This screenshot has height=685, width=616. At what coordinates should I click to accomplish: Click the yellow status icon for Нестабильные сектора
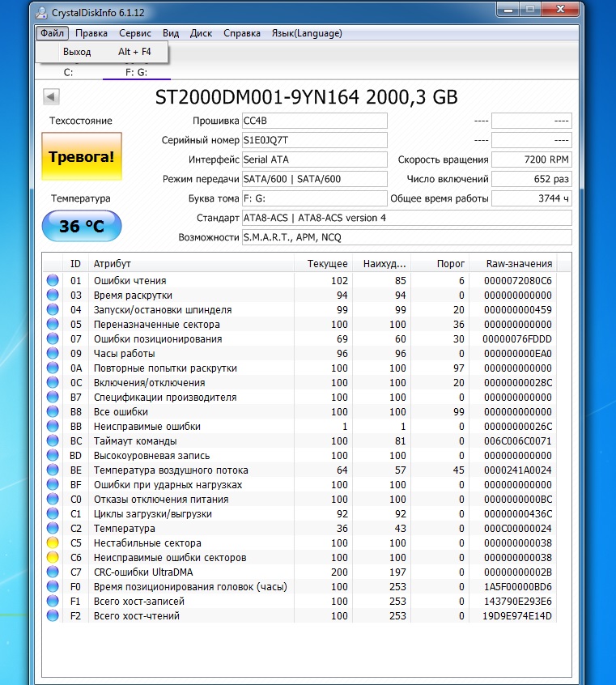53,543
